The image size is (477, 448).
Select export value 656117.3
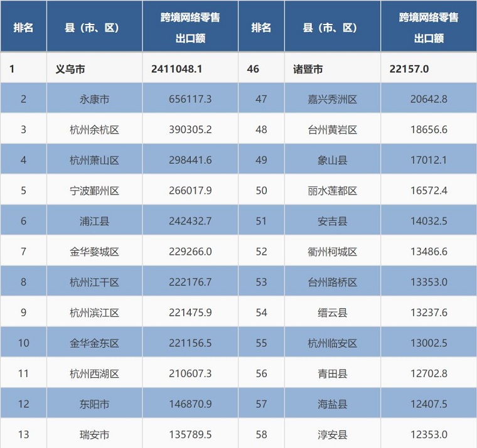pyautogui.click(x=190, y=99)
